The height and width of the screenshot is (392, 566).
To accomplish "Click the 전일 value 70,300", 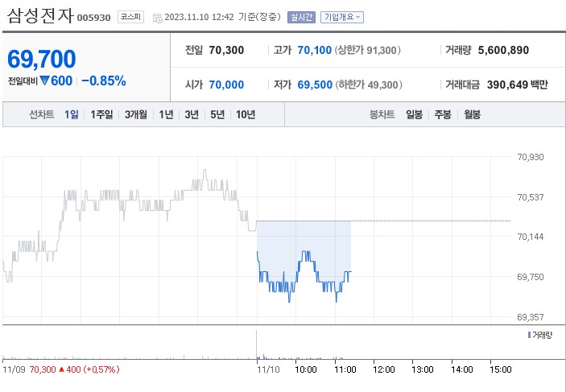I will point(226,50).
